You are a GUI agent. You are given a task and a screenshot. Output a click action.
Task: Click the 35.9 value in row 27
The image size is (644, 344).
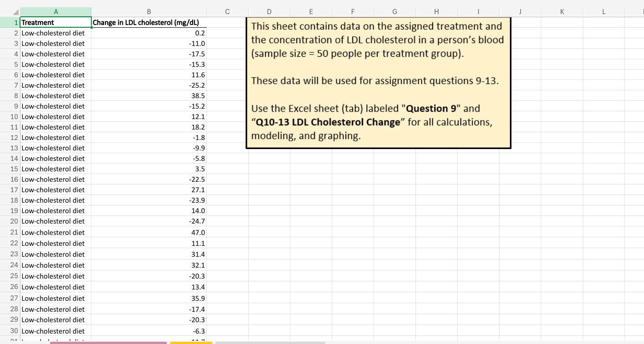click(149, 298)
